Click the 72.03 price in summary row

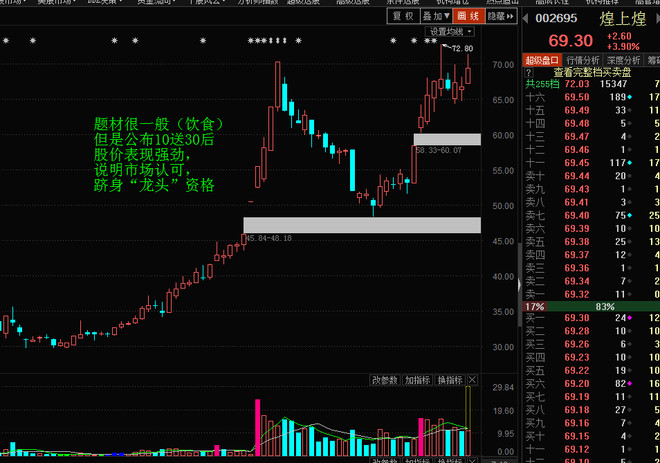point(577,84)
